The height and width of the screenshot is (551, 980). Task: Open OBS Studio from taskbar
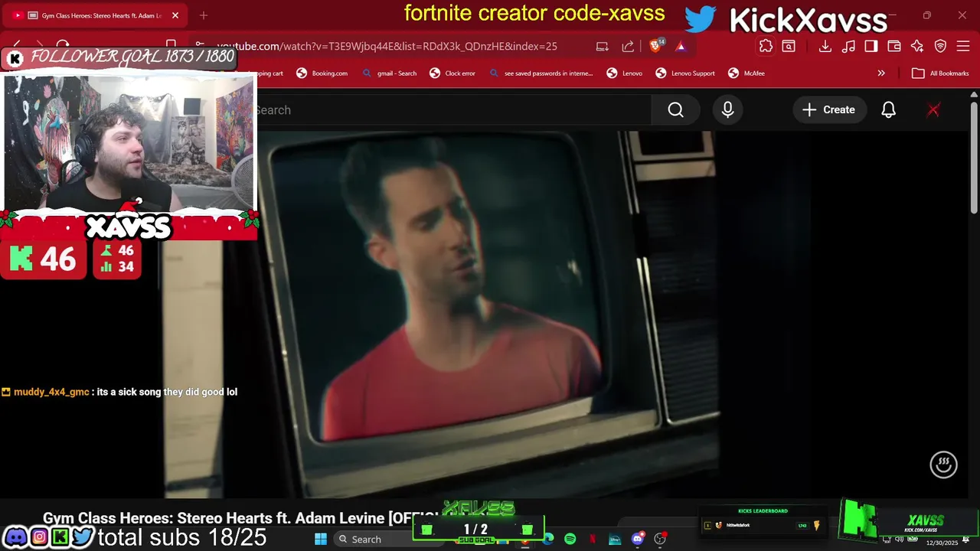pos(659,539)
